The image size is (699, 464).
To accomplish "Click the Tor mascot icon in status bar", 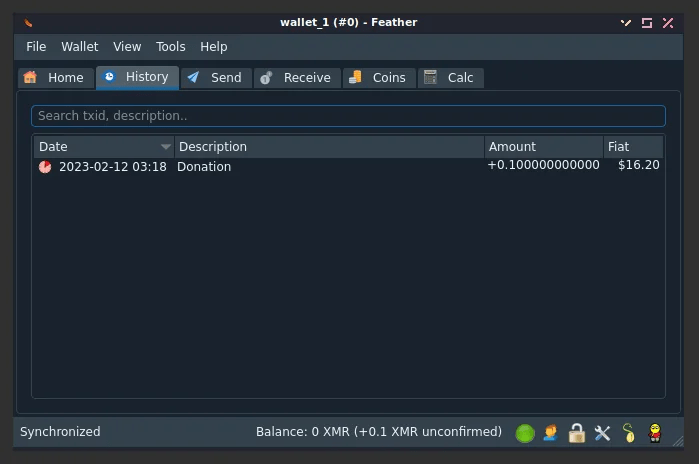I will tap(654, 433).
